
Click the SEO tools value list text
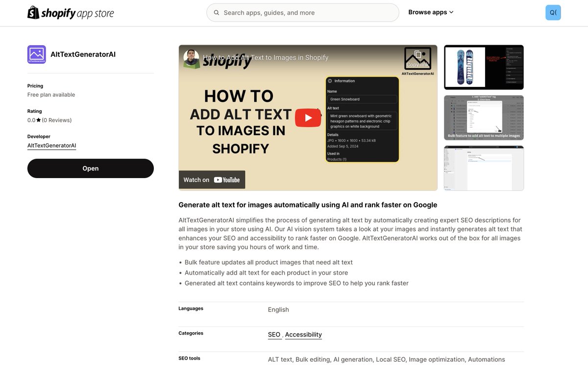coord(387,360)
